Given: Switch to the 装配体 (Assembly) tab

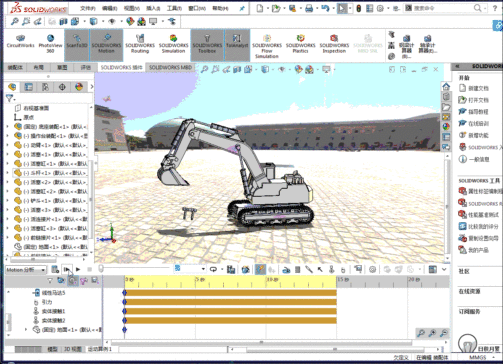Looking at the screenshot, I should click(x=15, y=67).
